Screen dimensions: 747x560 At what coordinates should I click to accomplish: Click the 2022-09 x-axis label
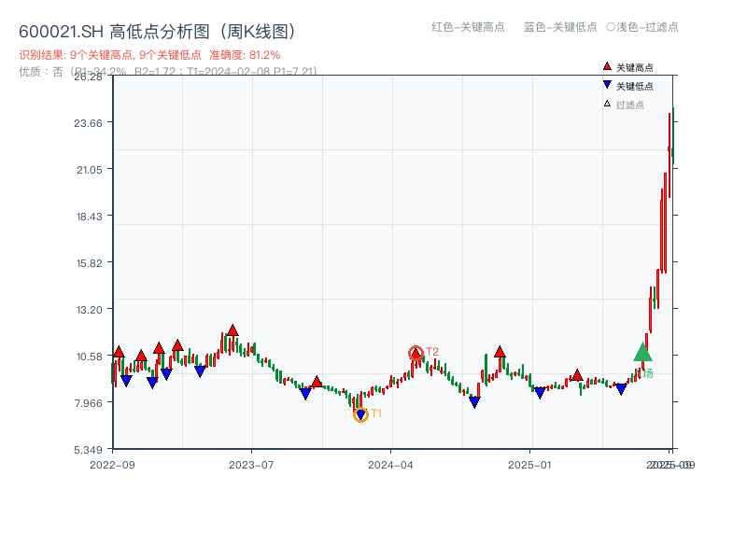click(112, 465)
